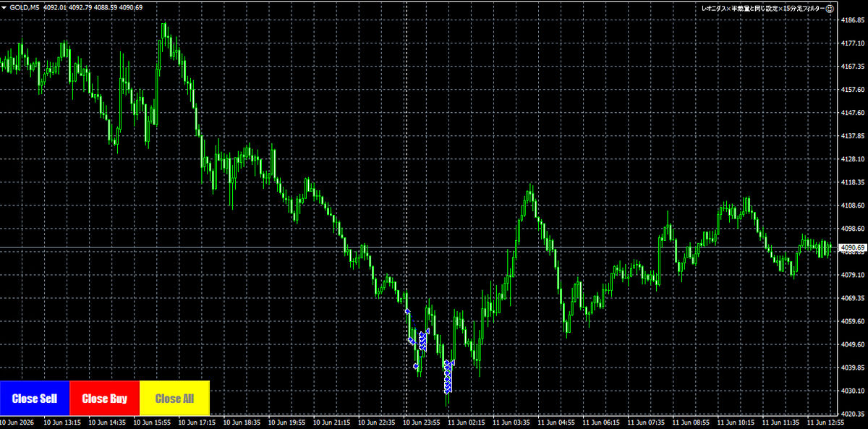Screen dimensions: 868x429
Task: Click the 11 Jun 11:35 time label
Action: tap(780, 422)
